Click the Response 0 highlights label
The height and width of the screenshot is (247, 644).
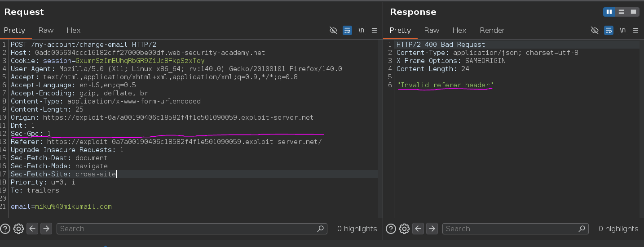(x=618, y=229)
